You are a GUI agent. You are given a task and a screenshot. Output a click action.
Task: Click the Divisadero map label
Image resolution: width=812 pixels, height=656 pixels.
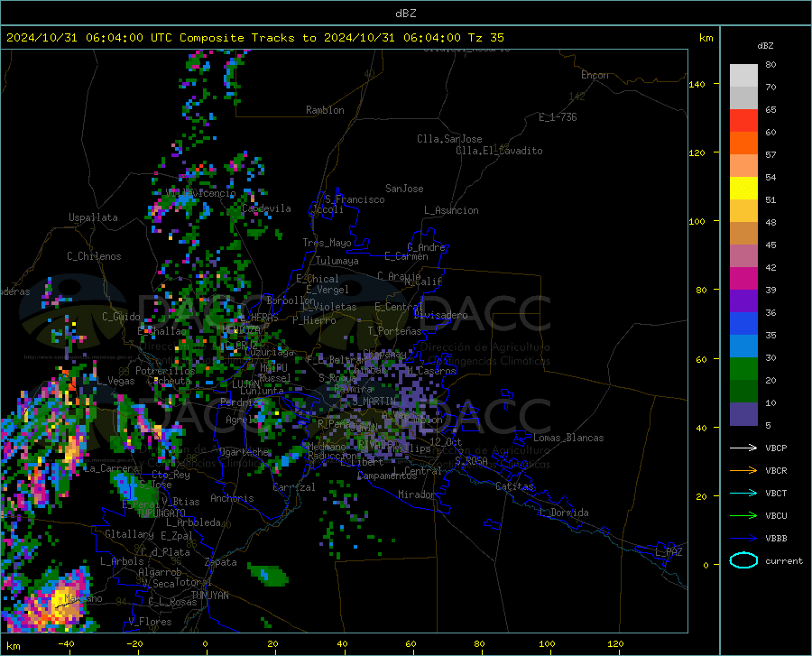440,315
